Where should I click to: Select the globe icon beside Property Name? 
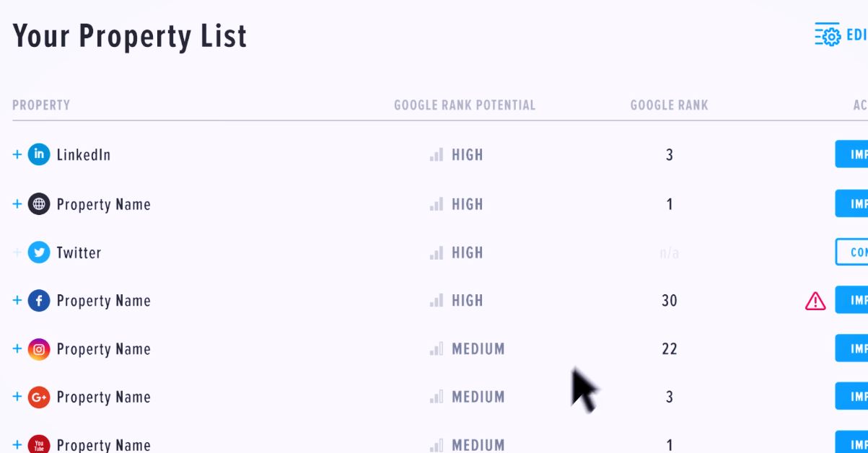tap(39, 203)
